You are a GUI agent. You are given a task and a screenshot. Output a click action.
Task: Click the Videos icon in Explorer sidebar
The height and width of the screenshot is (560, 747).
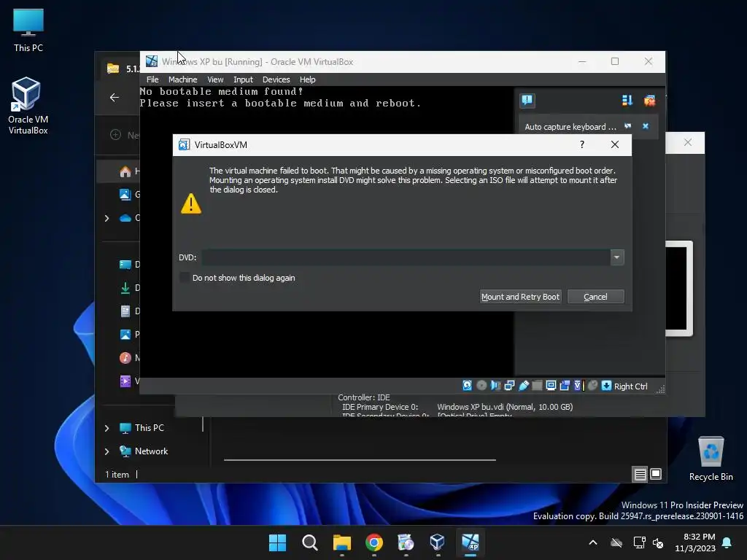[125, 381]
